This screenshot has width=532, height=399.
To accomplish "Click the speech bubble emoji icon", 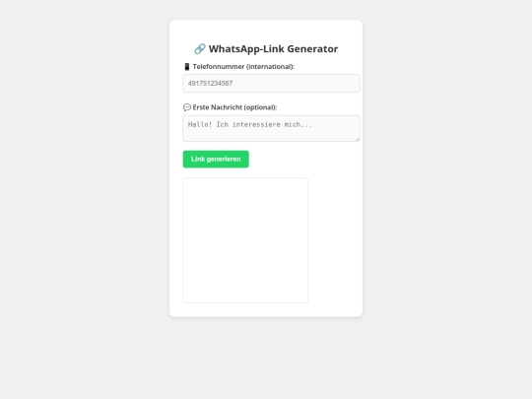I will pos(187,107).
